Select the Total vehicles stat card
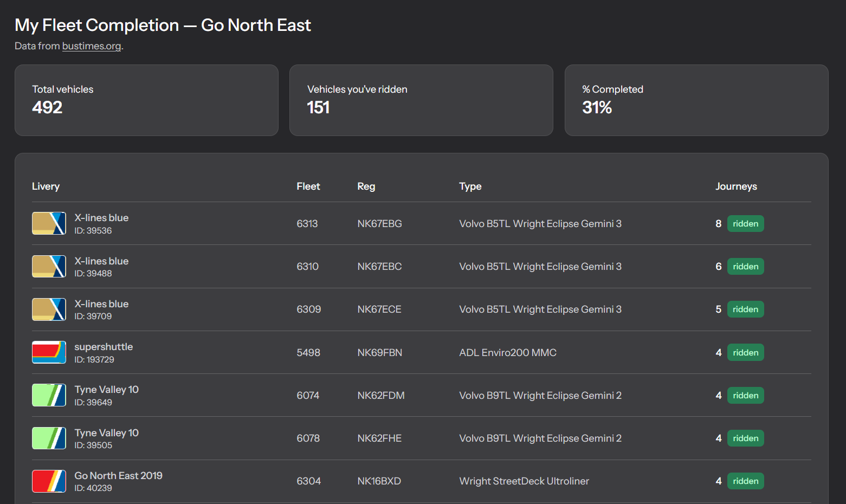Screen dimensions: 846x504 tap(146, 100)
